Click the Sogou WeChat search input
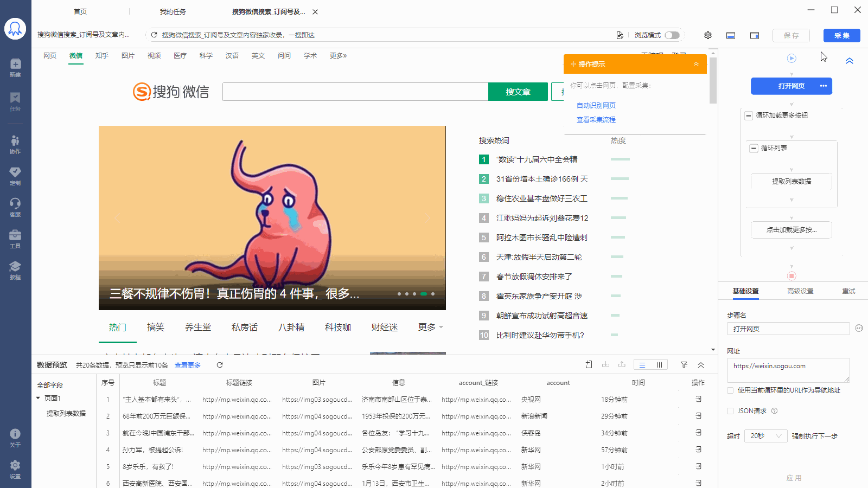 tap(355, 92)
